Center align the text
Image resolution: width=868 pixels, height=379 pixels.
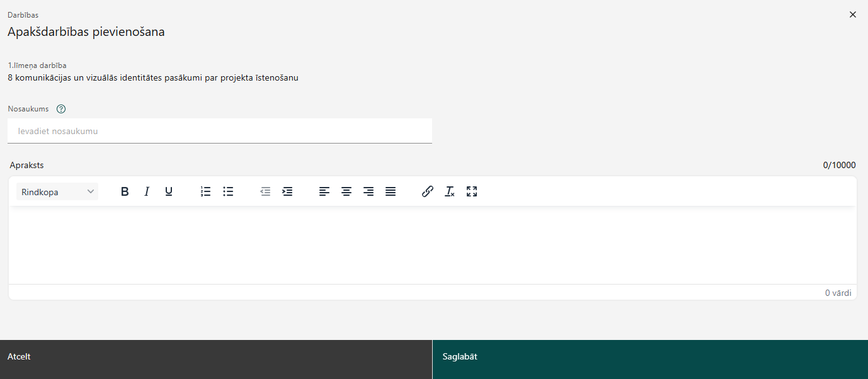pyautogui.click(x=346, y=191)
